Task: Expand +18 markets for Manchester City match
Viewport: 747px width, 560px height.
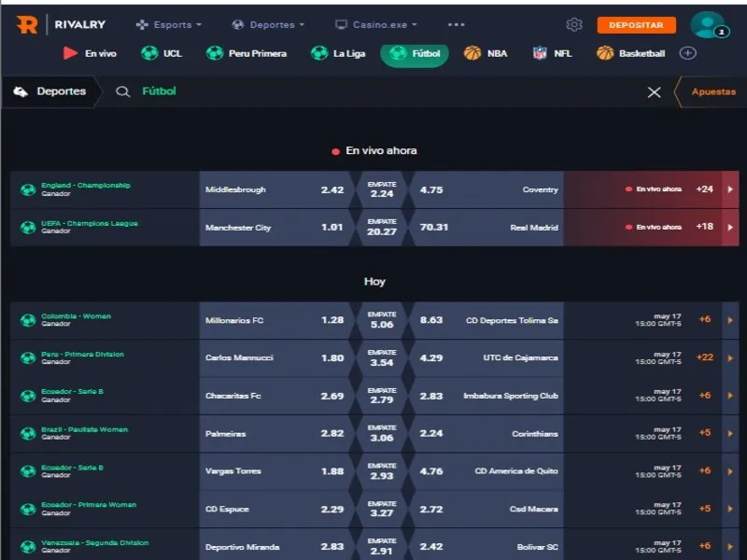Action: click(x=704, y=227)
